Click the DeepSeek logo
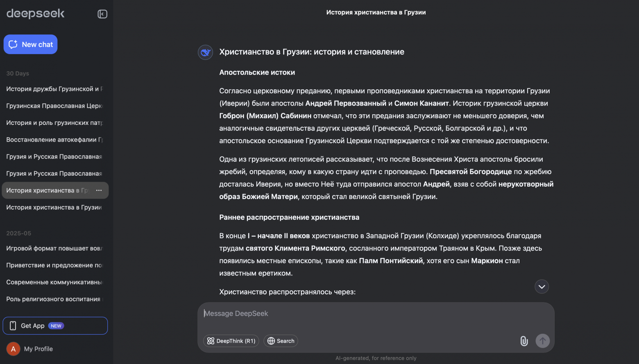The height and width of the screenshot is (364, 639). 36,14
